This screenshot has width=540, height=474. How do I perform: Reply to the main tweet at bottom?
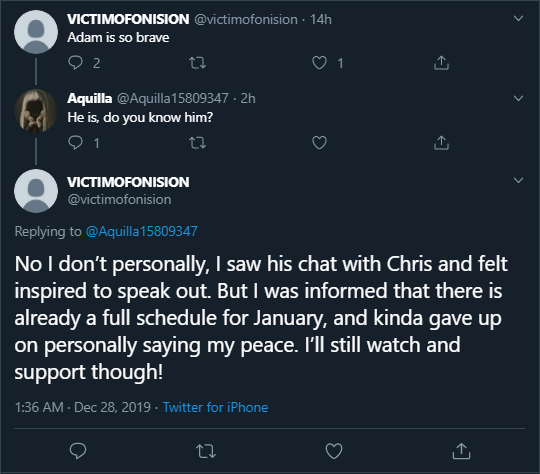tap(78, 451)
